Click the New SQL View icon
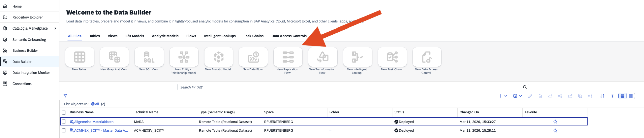Viewport: 644px width, 138px height. click(x=149, y=57)
